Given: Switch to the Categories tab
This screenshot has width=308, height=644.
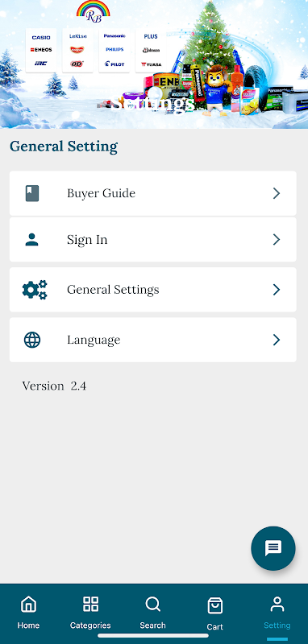Looking at the screenshot, I should [x=90, y=613].
